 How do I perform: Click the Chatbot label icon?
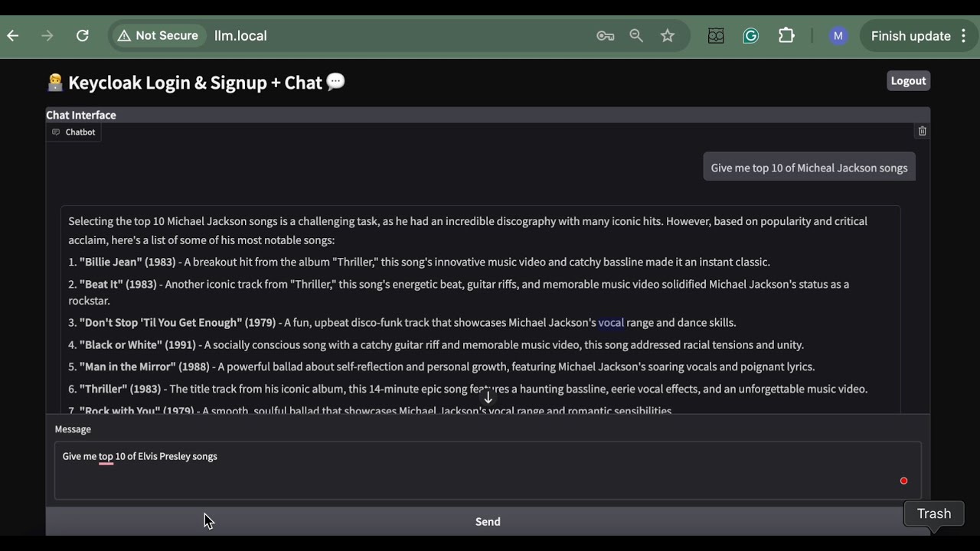click(x=56, y=132)
